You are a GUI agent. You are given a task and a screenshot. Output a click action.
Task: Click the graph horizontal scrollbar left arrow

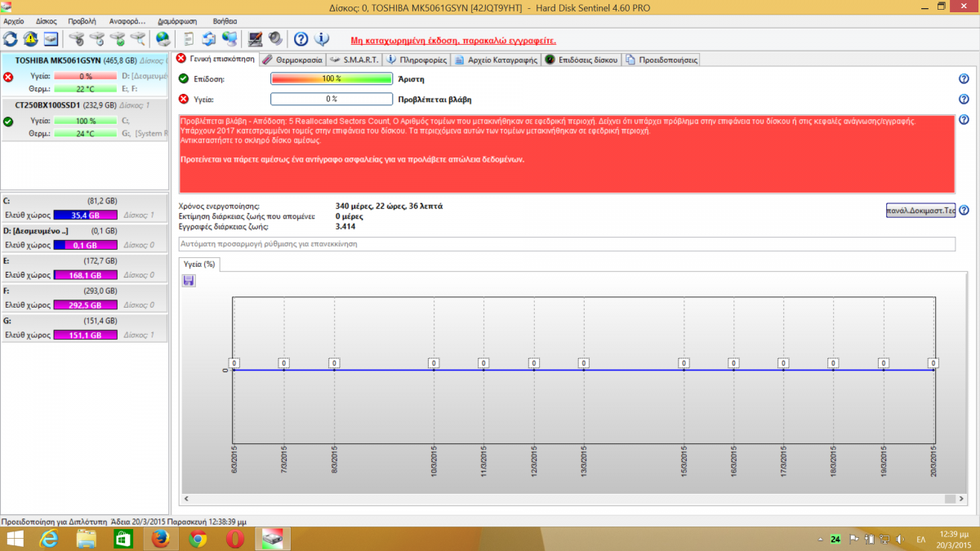(x=185, y=499)
